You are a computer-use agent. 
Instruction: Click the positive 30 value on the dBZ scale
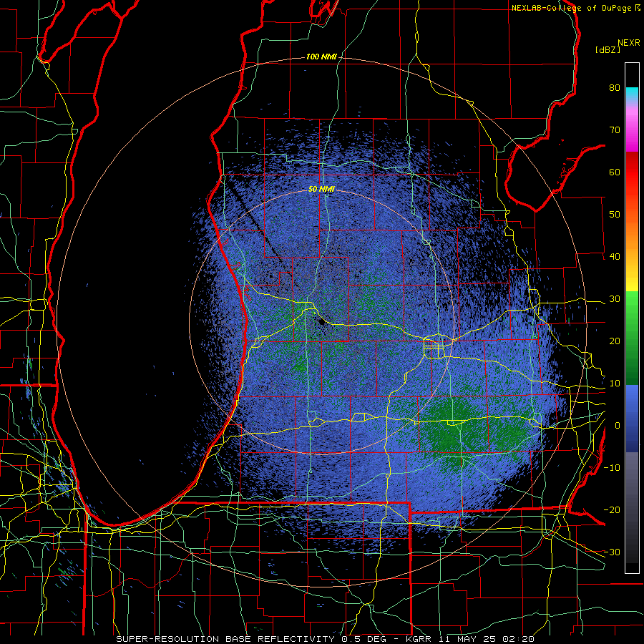615,299
